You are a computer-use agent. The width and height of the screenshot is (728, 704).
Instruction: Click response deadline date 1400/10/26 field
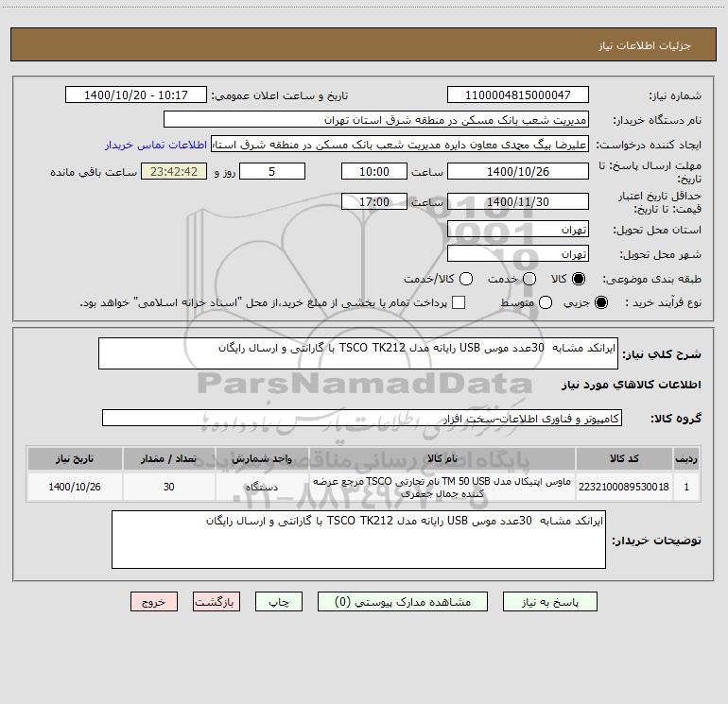tap(518, 171)
